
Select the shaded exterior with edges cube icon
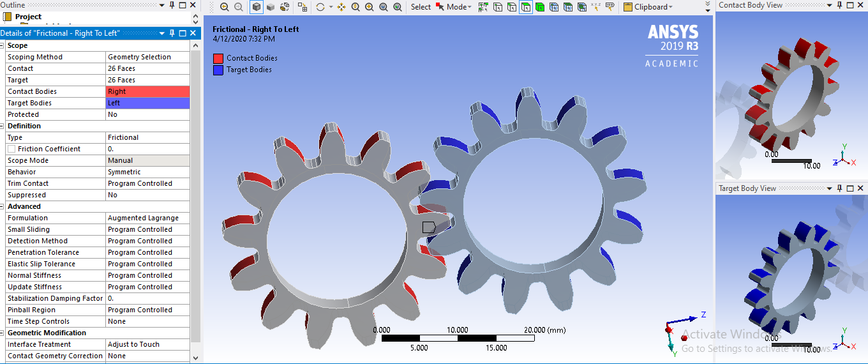pyautogui.click(x=256, y=7)
